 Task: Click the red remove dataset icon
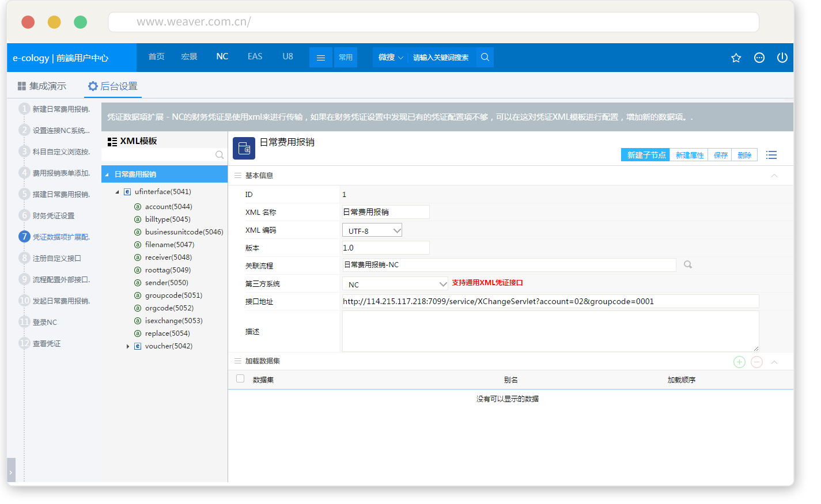757,362
